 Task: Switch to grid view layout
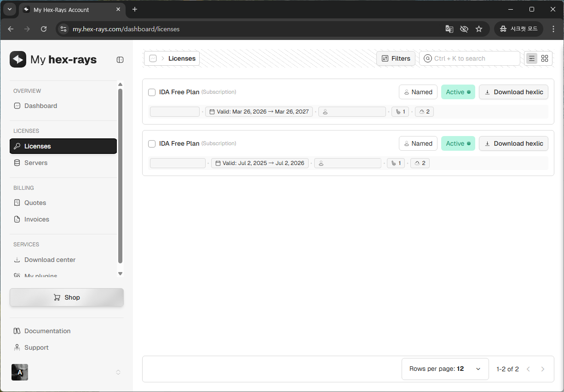pyautogui.click(x=545, y=58)
